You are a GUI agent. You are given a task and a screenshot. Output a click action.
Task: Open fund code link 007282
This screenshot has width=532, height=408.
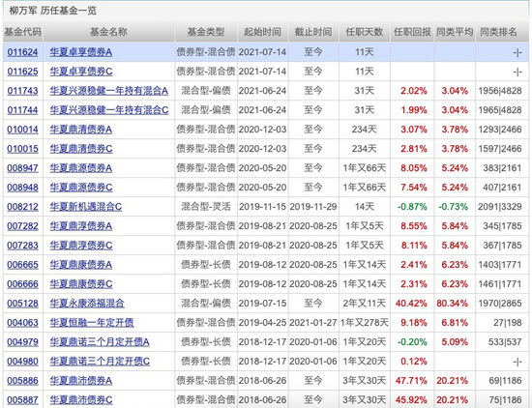click(x=22, y=226)
